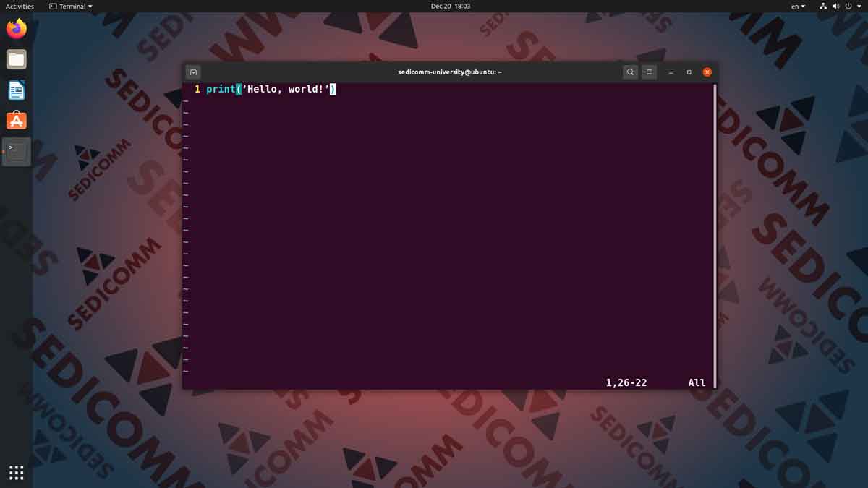Open a new terminal tab
The width and height of the screenshot is (868, 488).
(192, 72)
